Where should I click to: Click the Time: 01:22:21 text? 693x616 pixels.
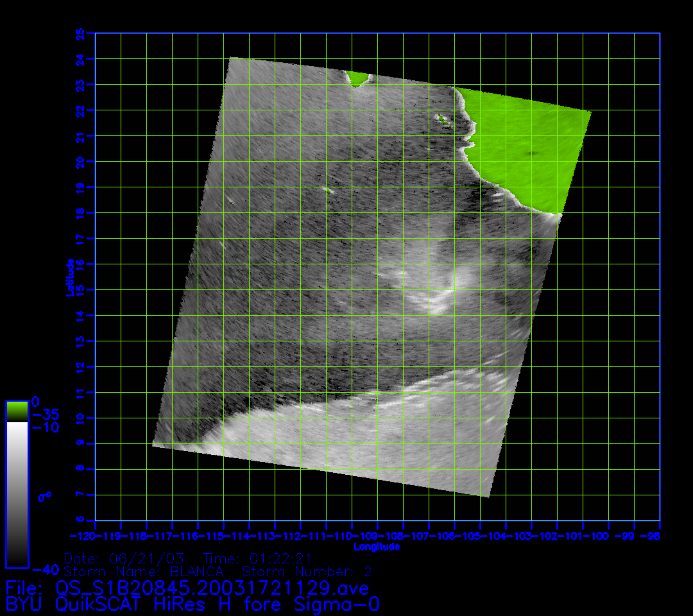point(257,558)
